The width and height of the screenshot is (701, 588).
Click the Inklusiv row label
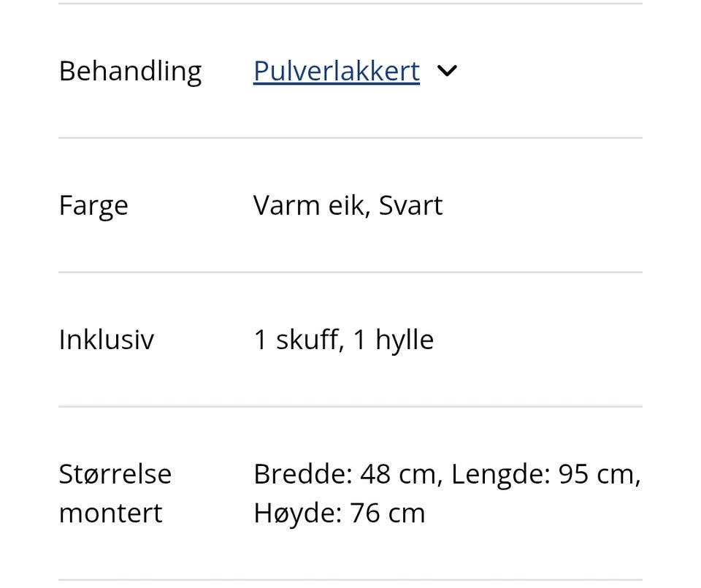click(107, 339)
